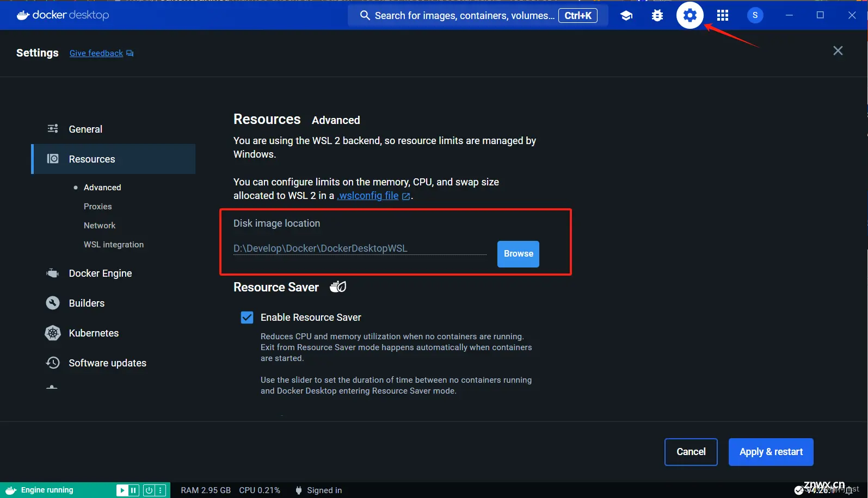Click the Give feedback speech bubble icon
This screenshot has height=498, width=868.
coord(130,53)
